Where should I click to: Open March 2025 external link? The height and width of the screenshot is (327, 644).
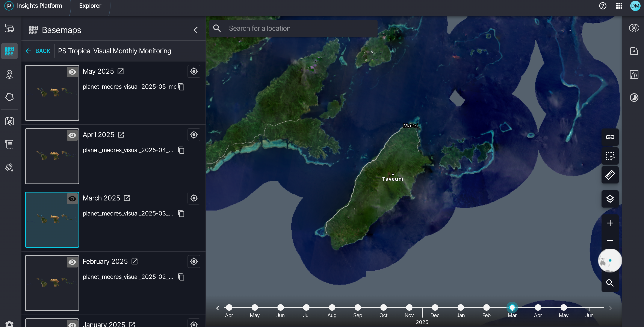pos(127,198)
